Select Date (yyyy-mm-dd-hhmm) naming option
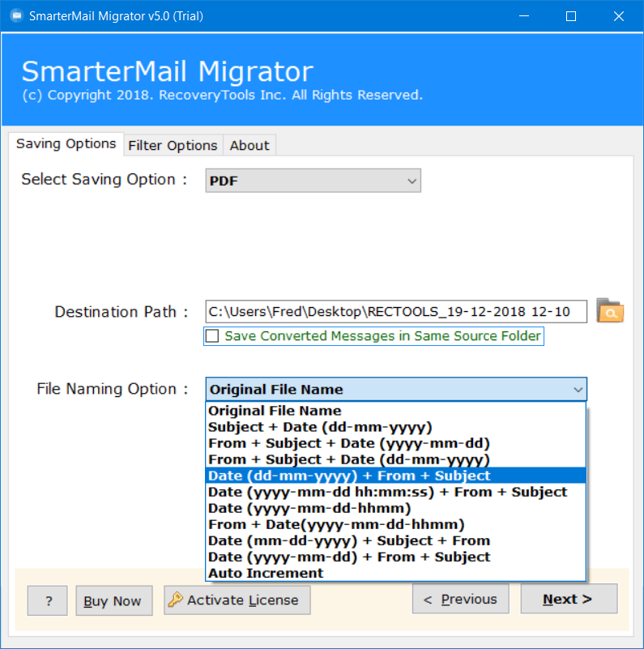This screenshot has height=649, width=644. coord(395,508)
